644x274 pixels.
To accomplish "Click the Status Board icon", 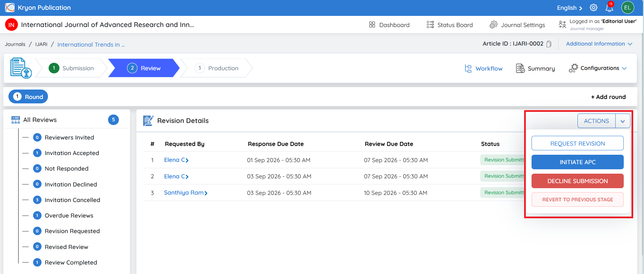I will (x=430, y=25).
